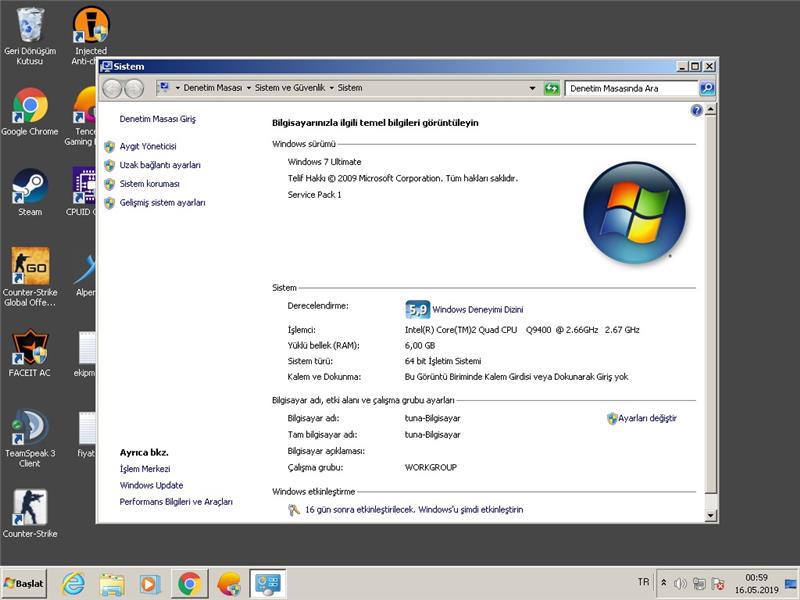The image size is (800, 600).
Task: Go back with the Back arrow button
Action: pyautogui.click(x=112, y=88)
